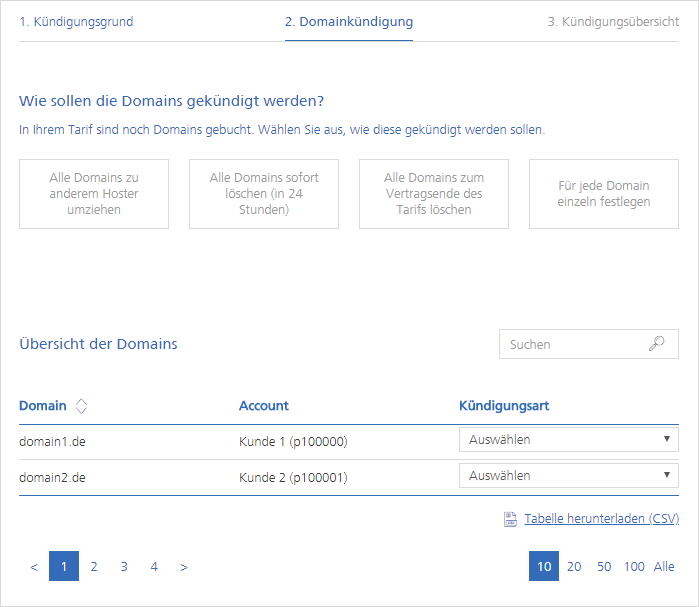Jump to page 4 in pagination
Image resolution: width=699 pixels, height=607 pixels.
point(154,566)
